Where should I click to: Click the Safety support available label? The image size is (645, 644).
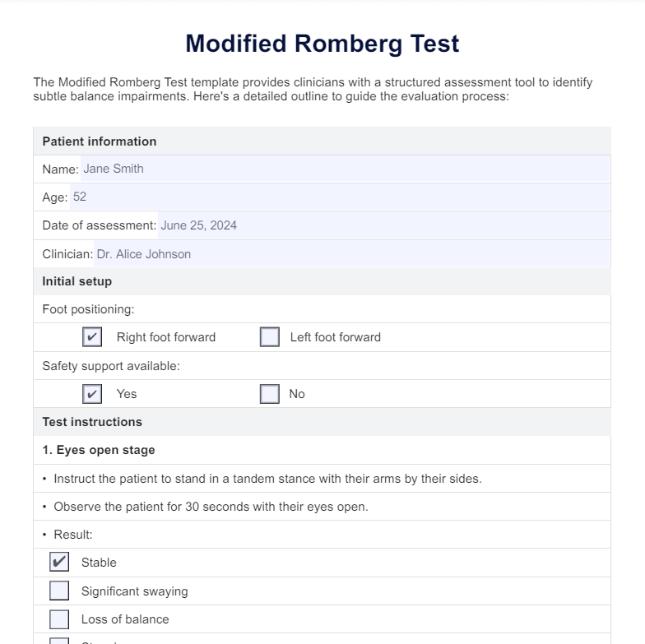tap(111, 366)
